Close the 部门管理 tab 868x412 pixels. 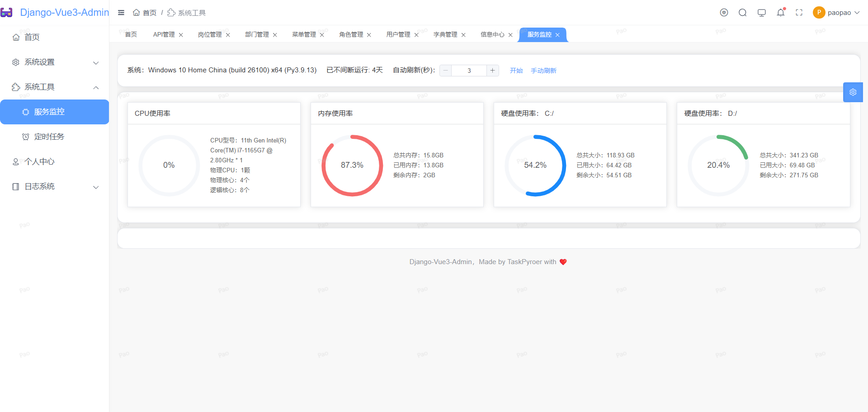pyautogui.click(x=275, y=35)
